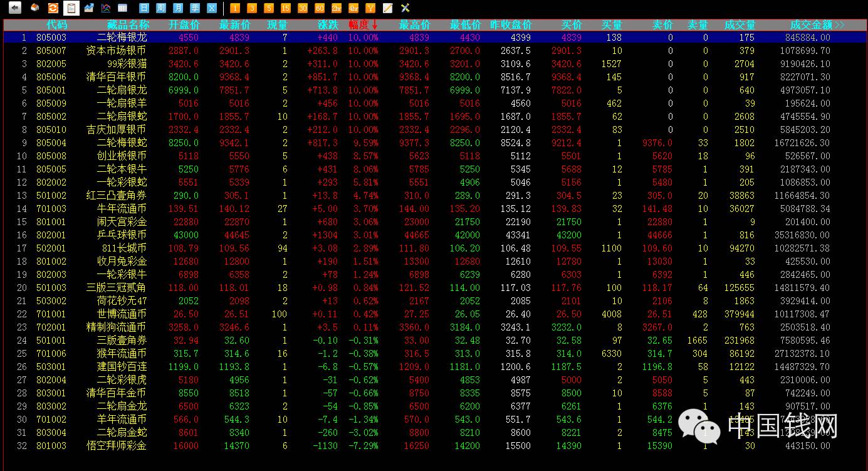Click the orange refresh icon
Viewport: 868px width, 471px height.
[x=53, y=8]
